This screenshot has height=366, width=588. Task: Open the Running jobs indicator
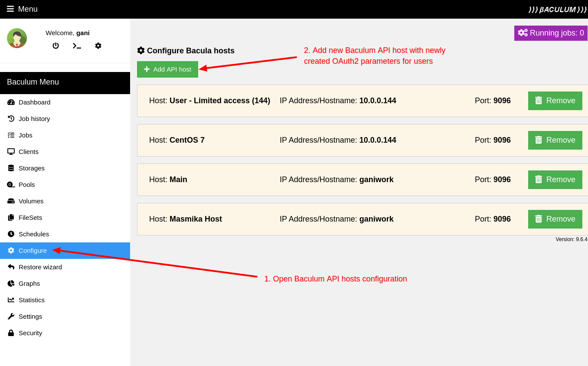(x=551, y=33)
